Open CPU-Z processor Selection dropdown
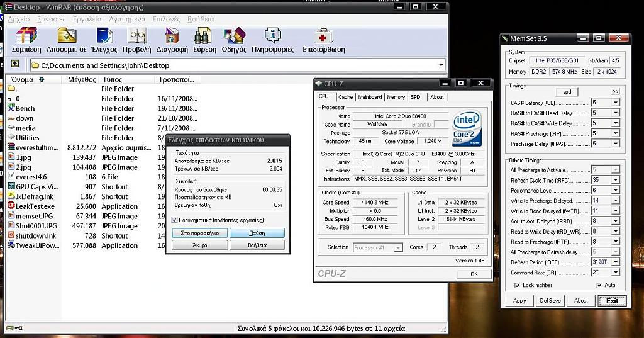 point(398,247)
